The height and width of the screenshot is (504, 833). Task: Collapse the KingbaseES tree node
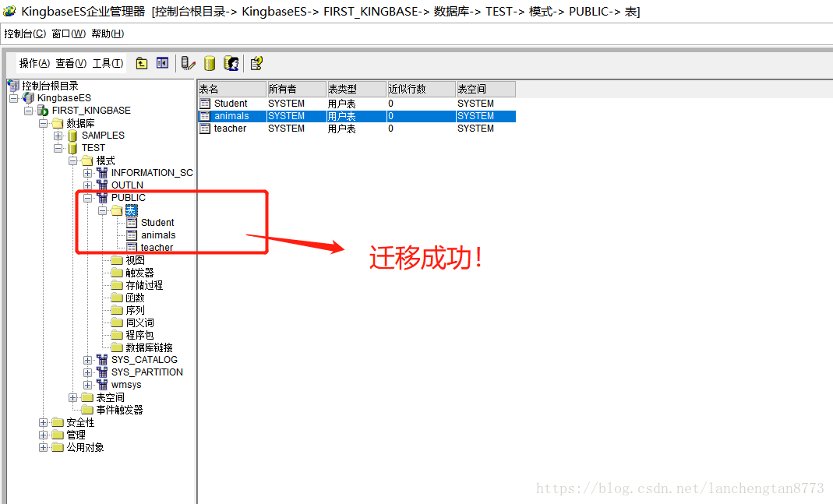(x=14, y=98)
